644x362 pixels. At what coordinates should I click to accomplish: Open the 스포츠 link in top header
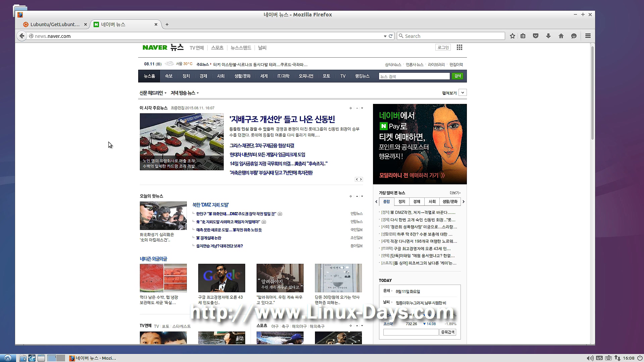click(217, 48)
